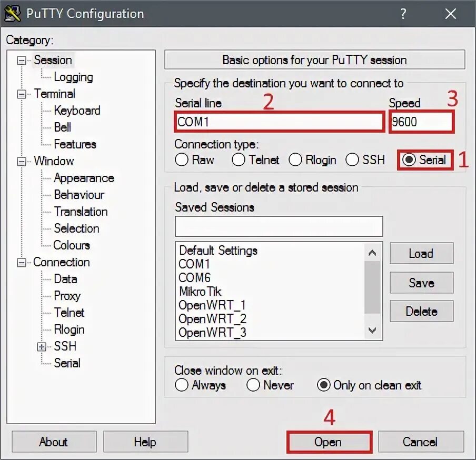
Task: Click the Save button
Action: tap(421, 283)
